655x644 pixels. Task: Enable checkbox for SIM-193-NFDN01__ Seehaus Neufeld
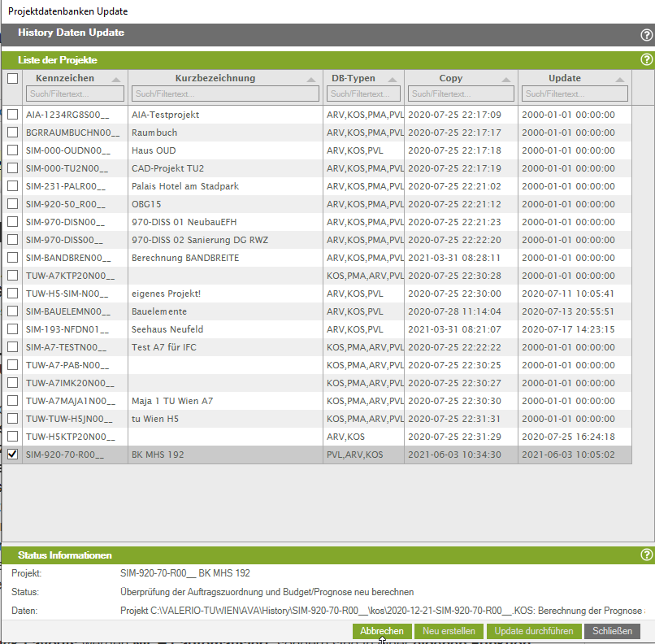click(12, 329)
